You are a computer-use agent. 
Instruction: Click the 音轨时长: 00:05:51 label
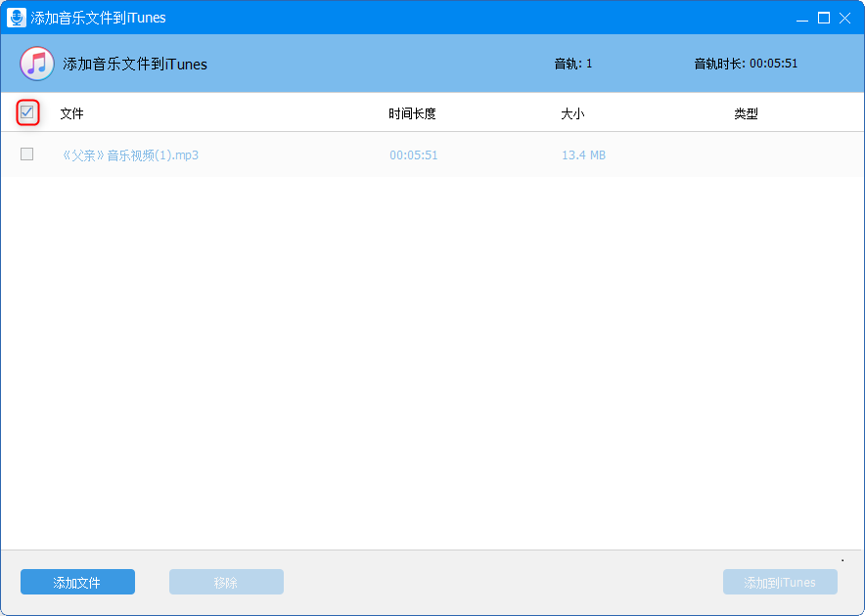pos(746,64)
